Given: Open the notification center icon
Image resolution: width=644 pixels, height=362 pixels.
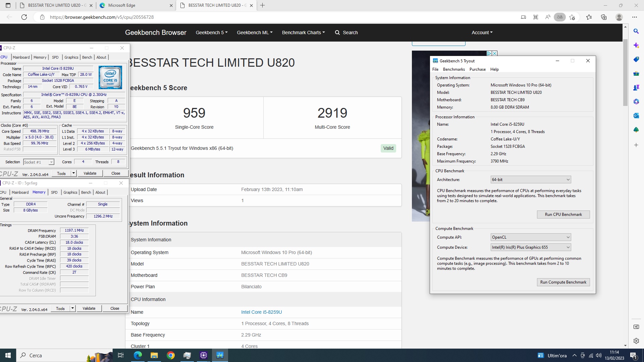Looking at the screenshot, I should (634, 355).
